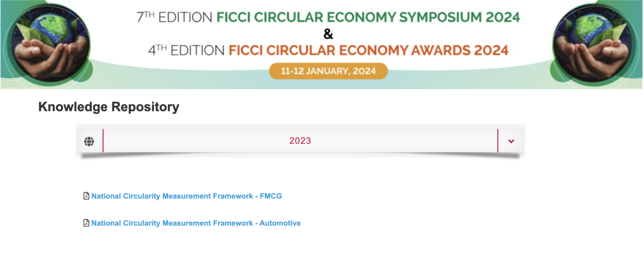Select the Knowledge Repository heading

pos(108,107)
